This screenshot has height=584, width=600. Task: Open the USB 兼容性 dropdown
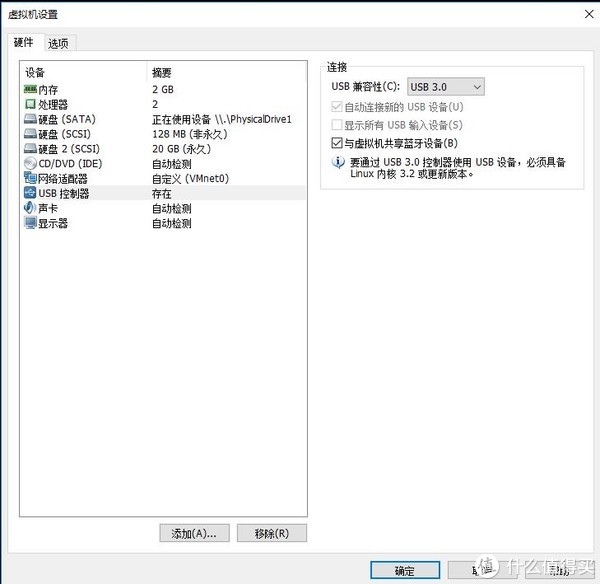[446, 87]
